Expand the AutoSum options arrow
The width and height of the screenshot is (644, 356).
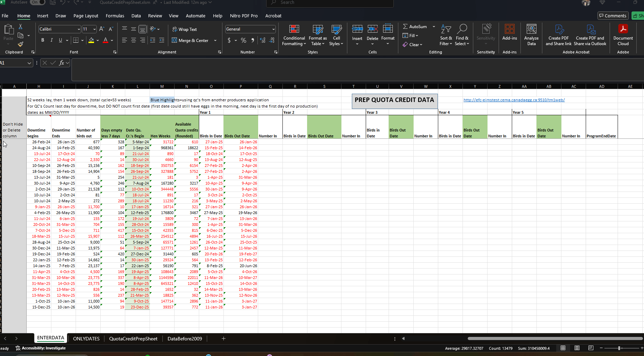click(x=434, y=27)
